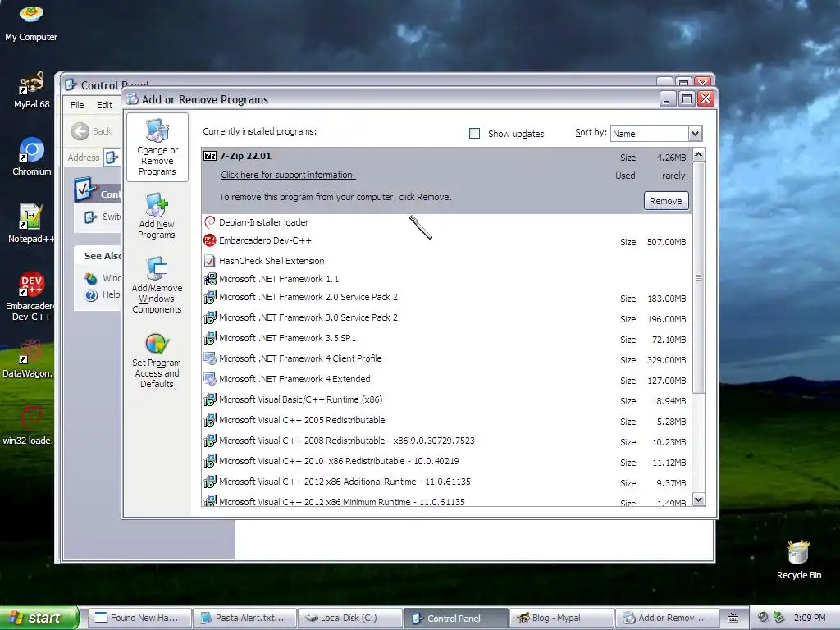Launch Notepad++ desktop shortcut
Viewport: 840px width, 630px height.
[31, 223]
